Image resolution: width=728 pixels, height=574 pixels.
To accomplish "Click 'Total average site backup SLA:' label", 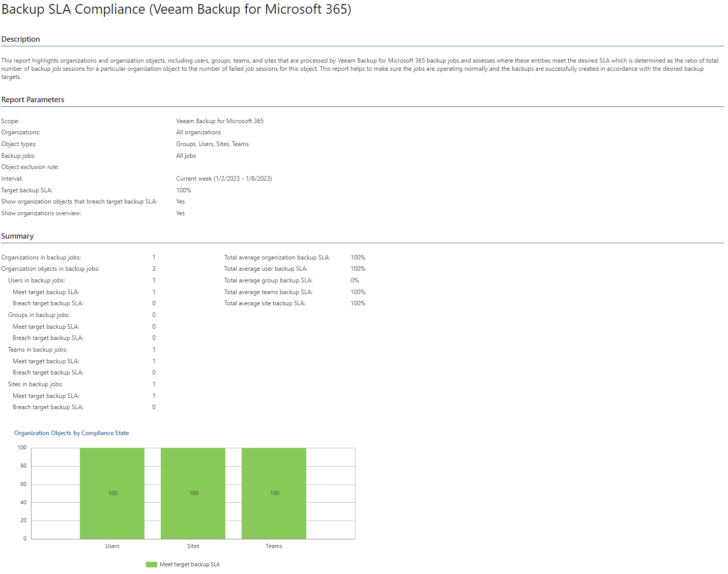I will (x=265, y=303).
